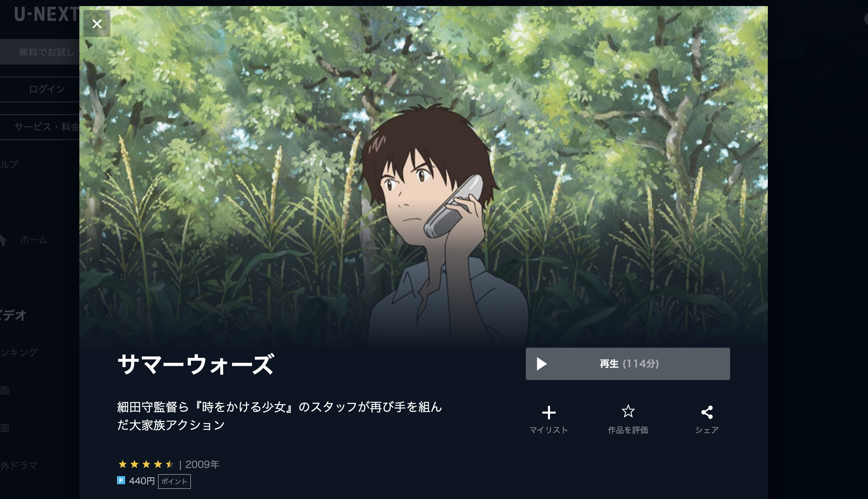Click the movie title サマーウォーズ
The image size is (868, 499).
(x=196, y=364)
